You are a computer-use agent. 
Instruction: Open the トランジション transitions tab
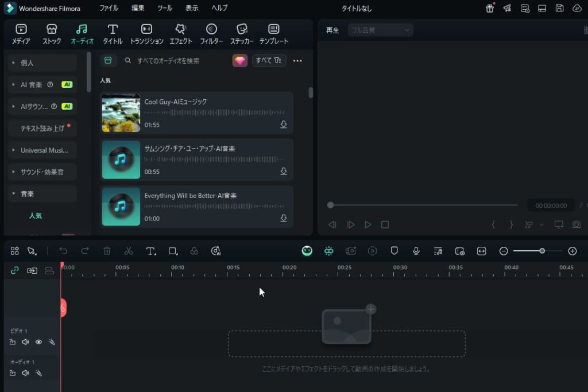[x=146, y=34]
